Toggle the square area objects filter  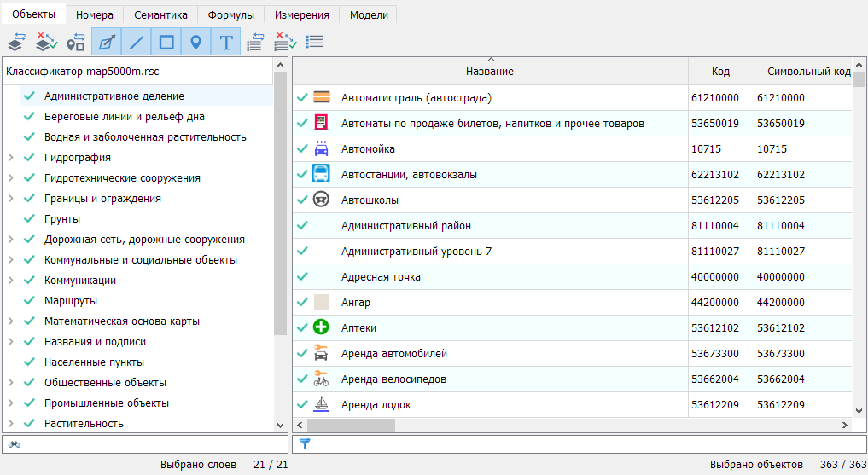(x=166, y=42)
